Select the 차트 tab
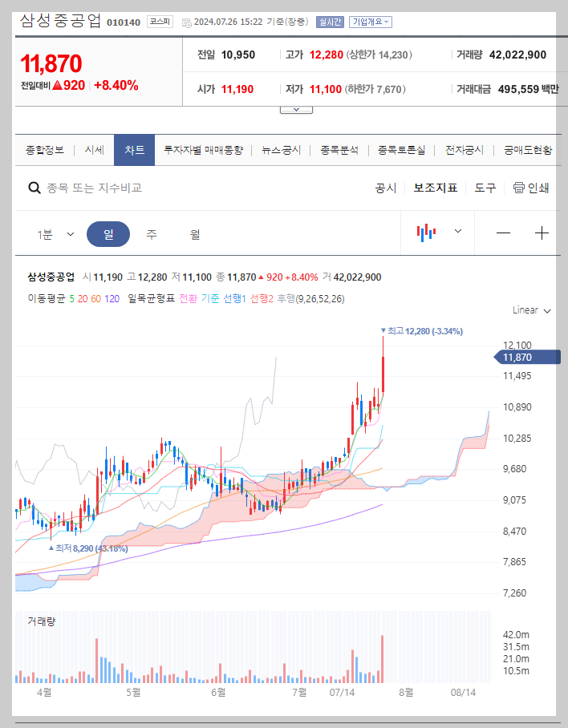This screenshot has height=728, width=568. 134,150
